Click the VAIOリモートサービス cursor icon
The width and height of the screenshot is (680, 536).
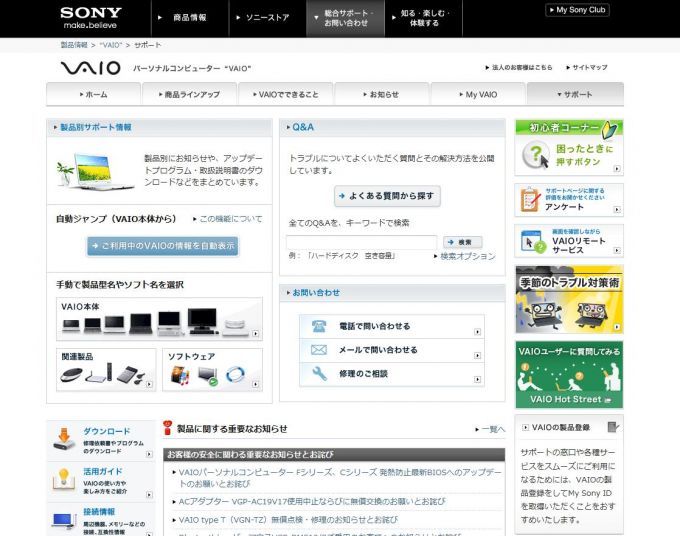tap(532, 241)
